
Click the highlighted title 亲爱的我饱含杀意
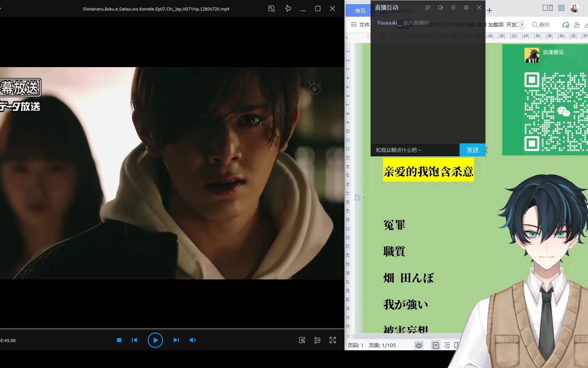pos(428,171)
